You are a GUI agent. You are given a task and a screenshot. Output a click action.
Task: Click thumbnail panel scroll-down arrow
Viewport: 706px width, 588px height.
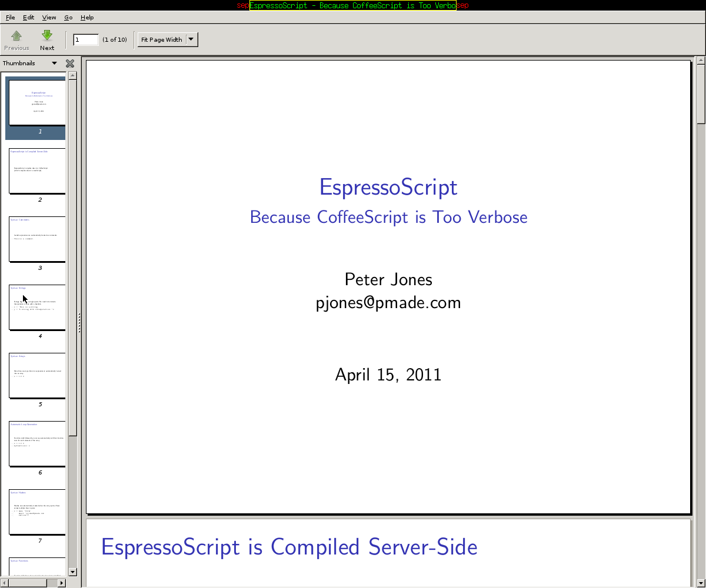[72, 572]
